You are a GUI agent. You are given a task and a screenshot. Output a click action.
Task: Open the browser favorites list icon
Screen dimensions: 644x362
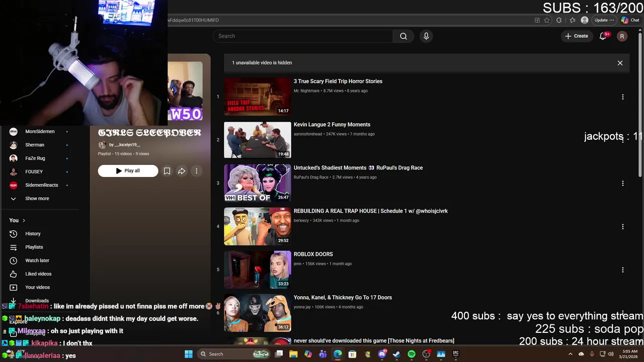coord(573,20)
